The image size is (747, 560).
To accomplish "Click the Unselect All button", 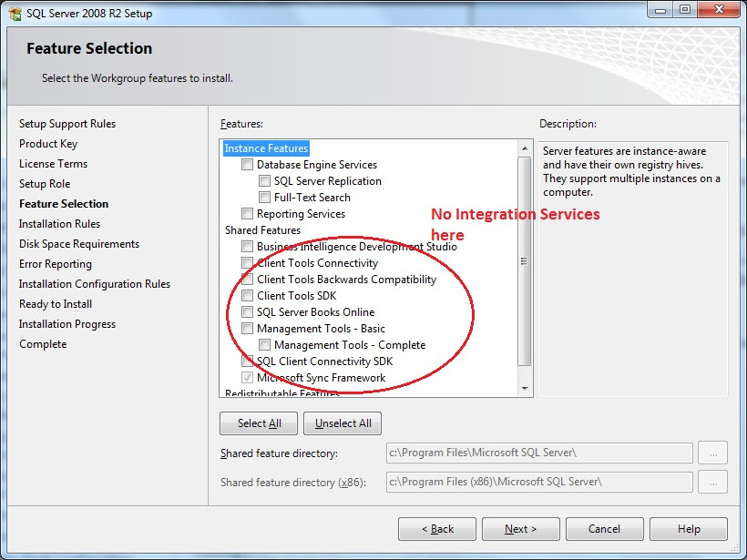I will pos(343,423).
